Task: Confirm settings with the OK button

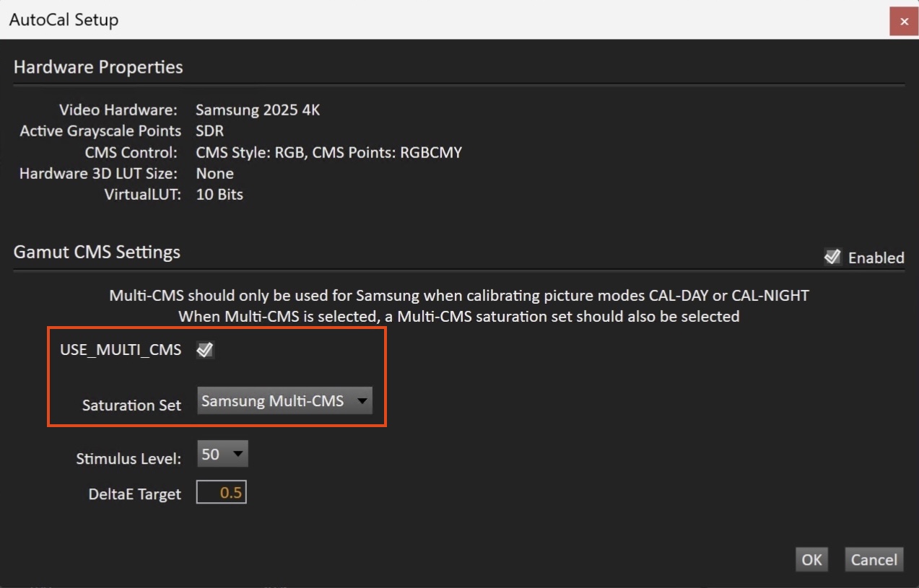Action: point(811,560)
